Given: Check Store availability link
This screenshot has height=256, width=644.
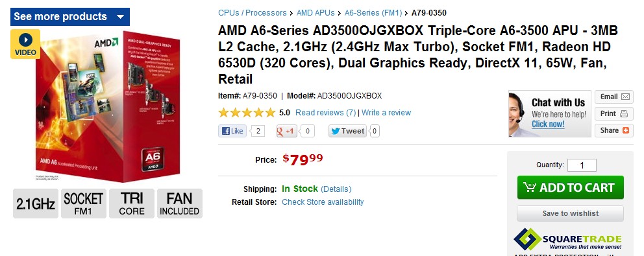Looking at the screenshot, I should (x=323, y=202).
